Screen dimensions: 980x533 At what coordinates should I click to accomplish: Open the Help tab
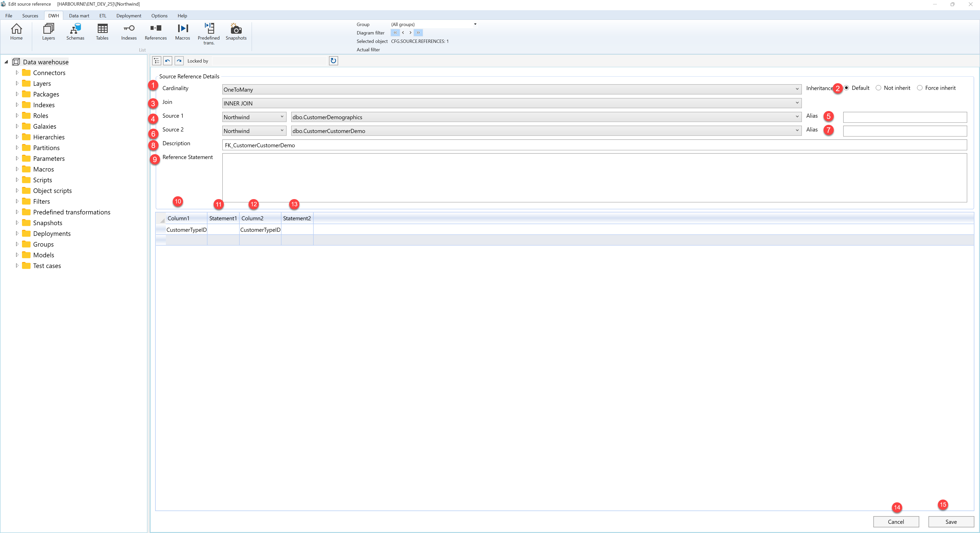coord(182,16)
